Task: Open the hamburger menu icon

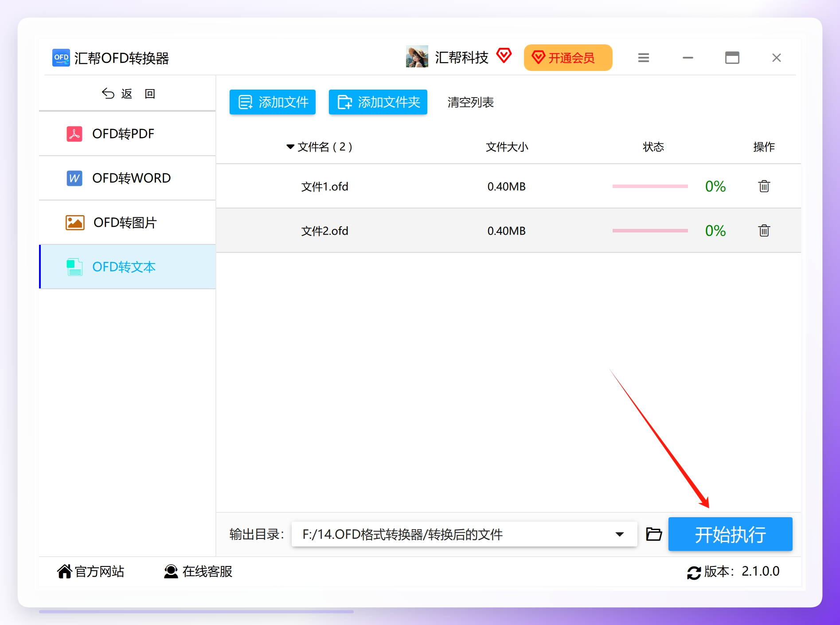Action: pos(644,58)
